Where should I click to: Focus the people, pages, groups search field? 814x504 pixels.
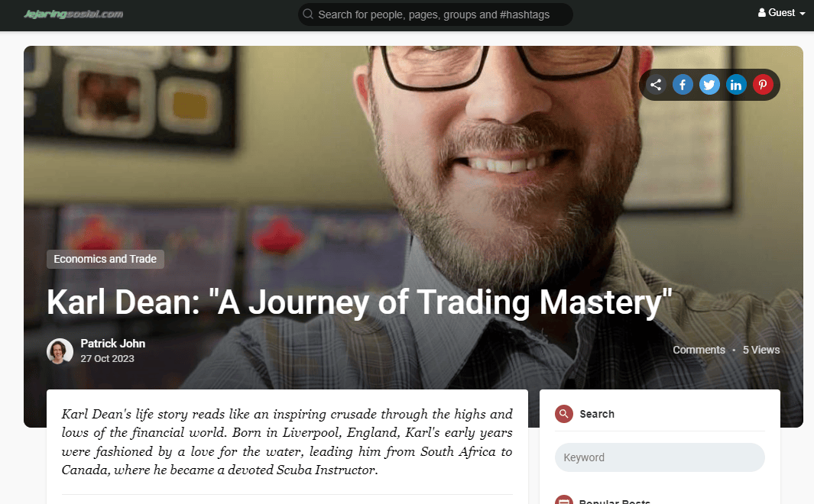[435, 15]
